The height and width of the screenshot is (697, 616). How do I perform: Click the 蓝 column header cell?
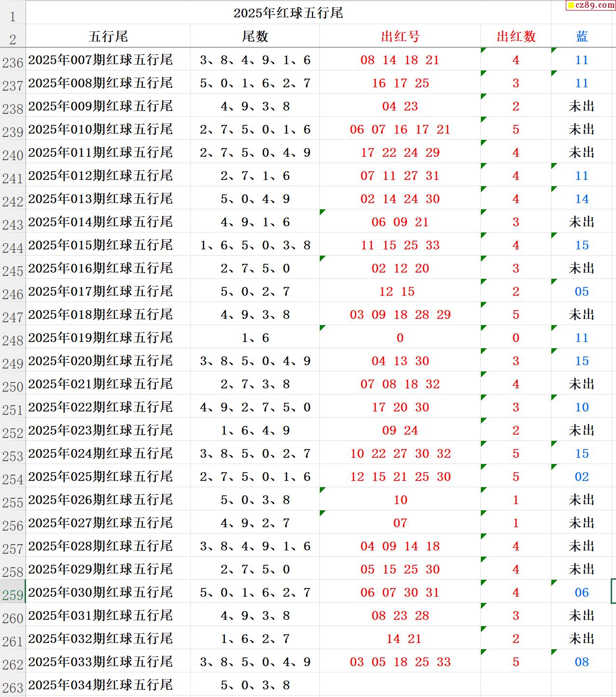coord(582,36)
